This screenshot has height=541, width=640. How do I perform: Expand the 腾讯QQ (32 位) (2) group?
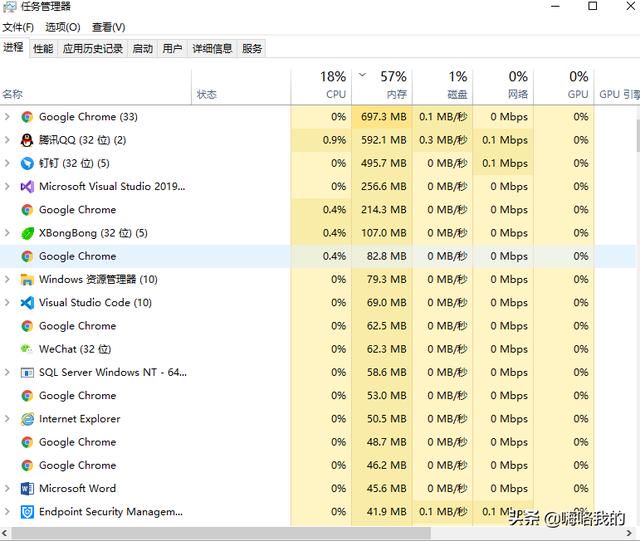tap(7, 140)
